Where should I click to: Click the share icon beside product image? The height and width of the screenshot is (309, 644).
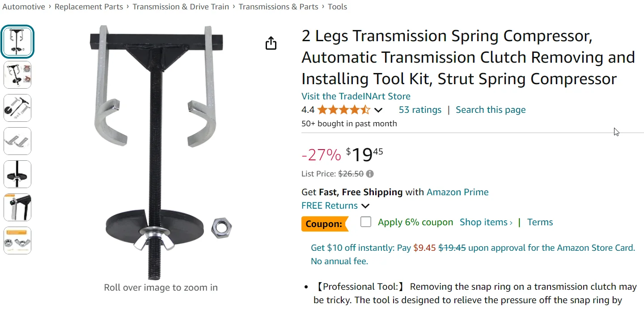coord(271,43)
